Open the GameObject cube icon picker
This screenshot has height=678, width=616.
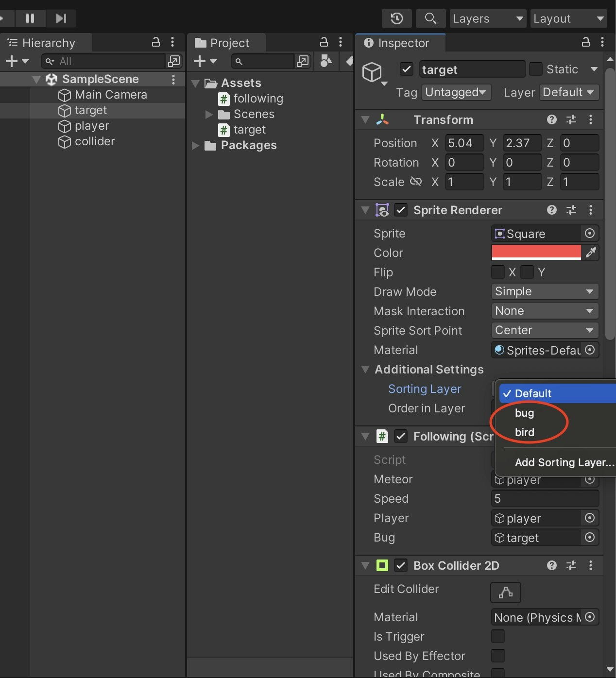tap(375, 73)
